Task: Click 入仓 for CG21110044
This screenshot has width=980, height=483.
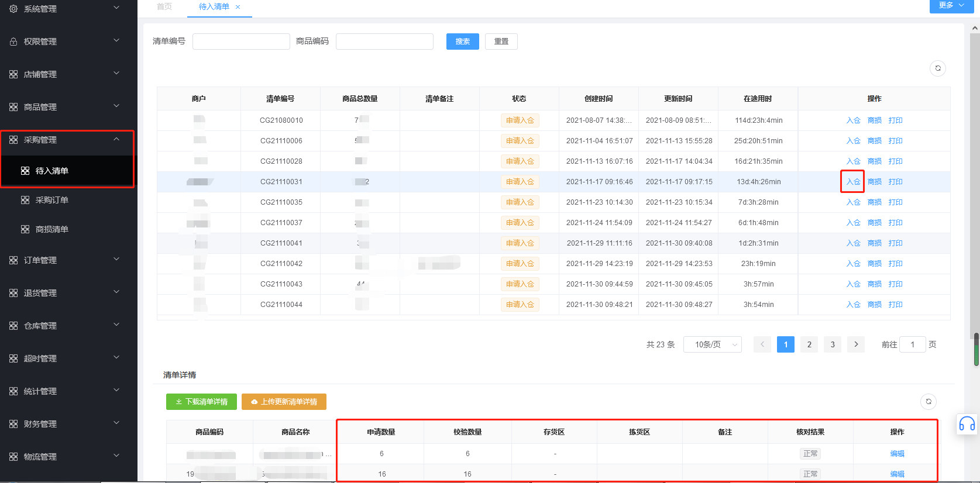Action: click(x=853, y=305)
